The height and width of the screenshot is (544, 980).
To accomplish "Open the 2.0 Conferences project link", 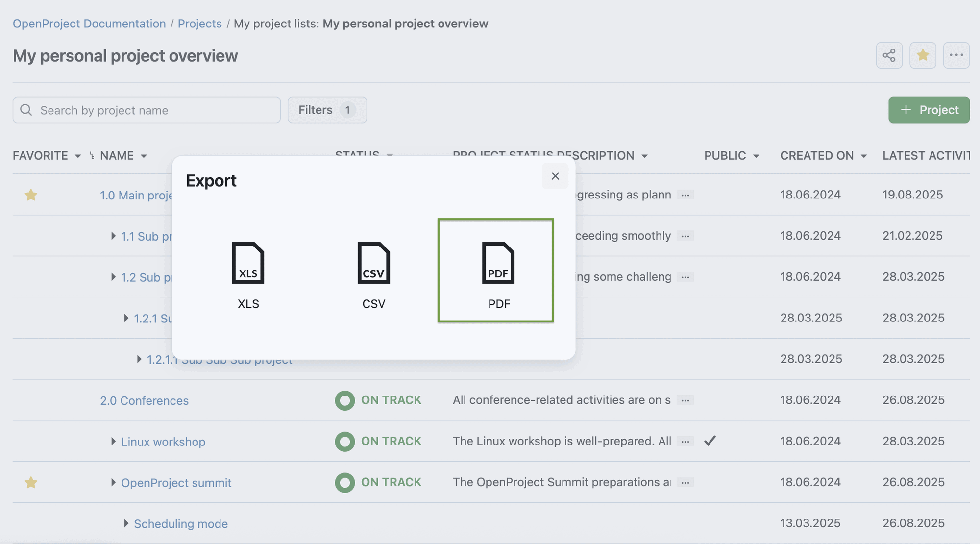I will click(x=144, y=400).
